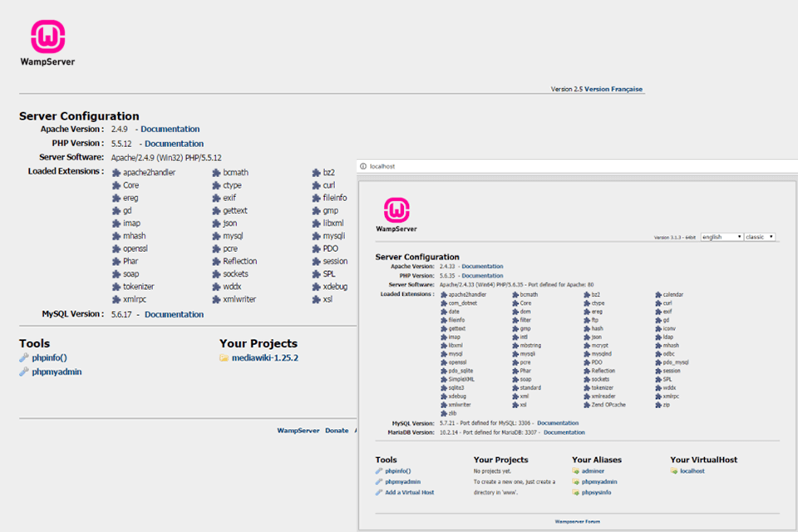Click the 'xmlreader' extension text

tap(603, 396)
